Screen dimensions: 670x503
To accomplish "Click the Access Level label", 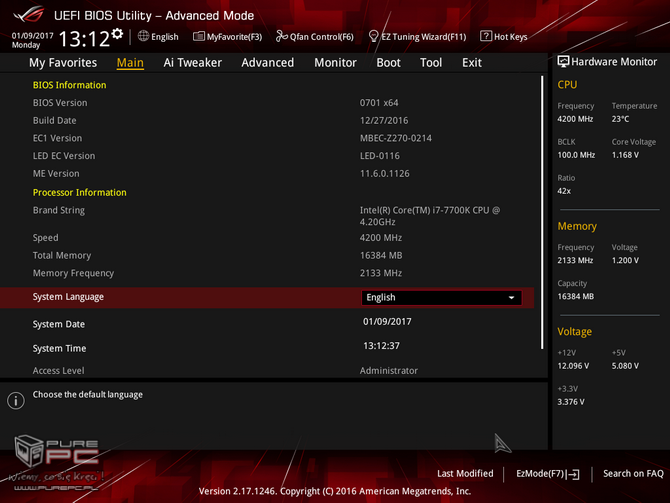I will point(59,371).
